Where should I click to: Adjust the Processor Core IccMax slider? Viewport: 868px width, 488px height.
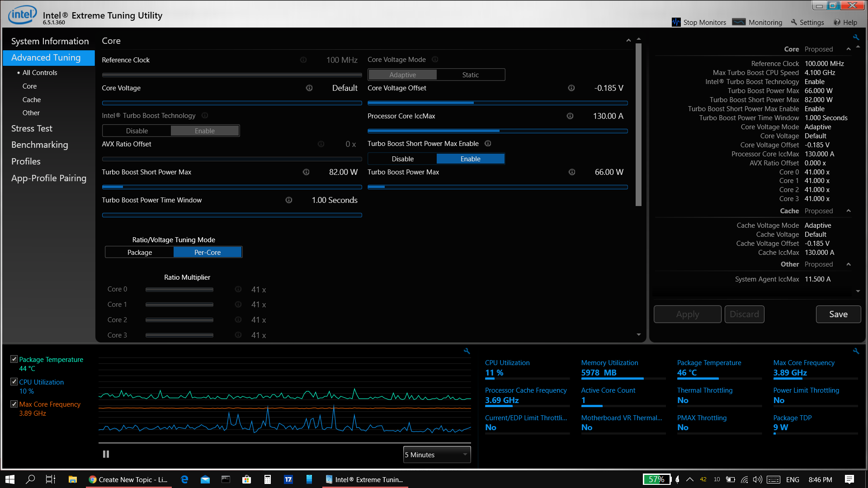[x=497, y=131]
